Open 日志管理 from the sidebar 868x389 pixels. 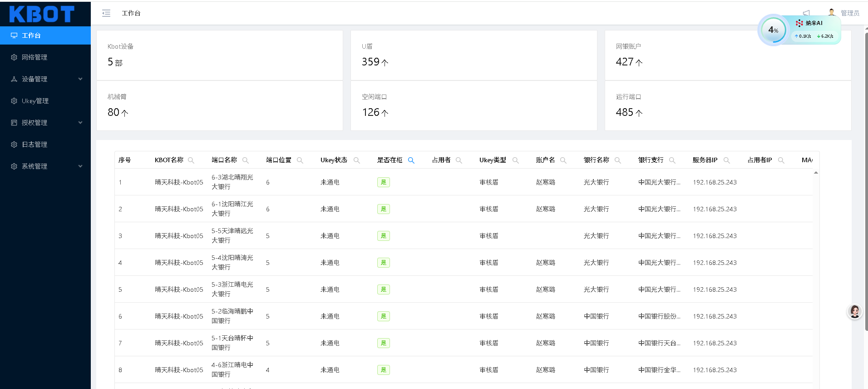[x=35, y=145]
